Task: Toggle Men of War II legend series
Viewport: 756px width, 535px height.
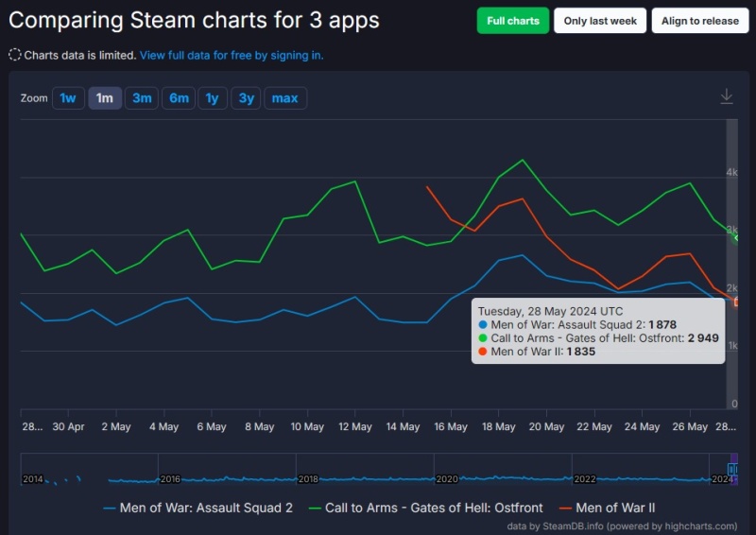Action: (x=607, y=508)
